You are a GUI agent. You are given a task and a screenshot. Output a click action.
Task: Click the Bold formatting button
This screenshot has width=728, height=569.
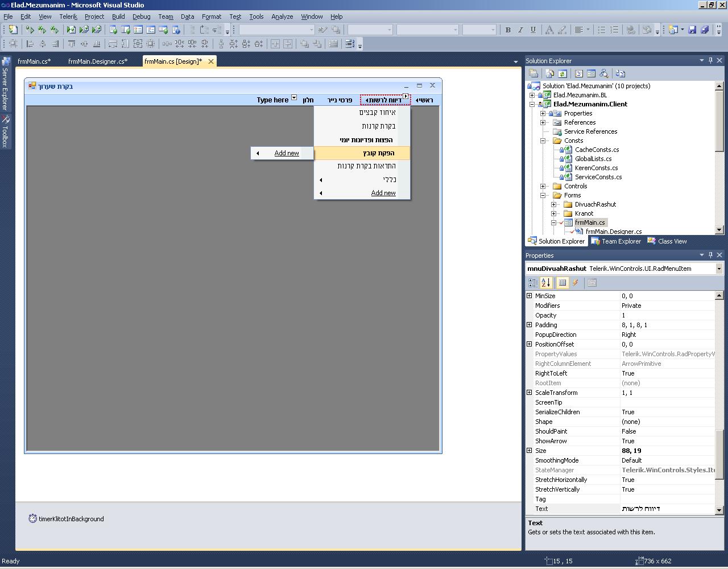[508, 30]
